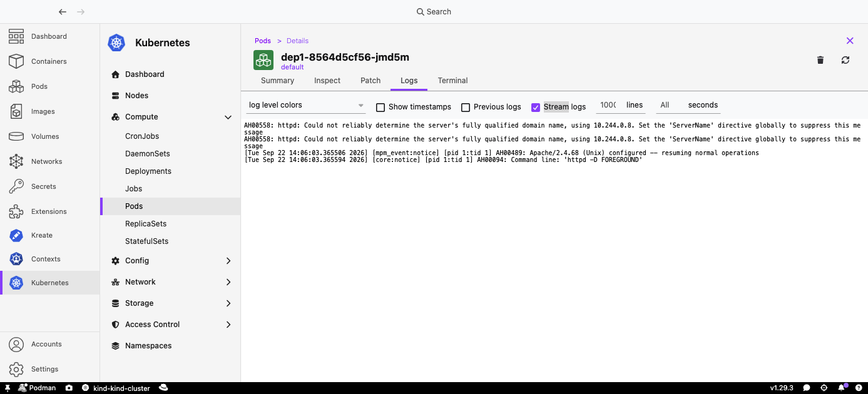The width and height of the screenshot is (868, 394).
Task: Switch to the Terminal tab
Action: [x=452, y=81]
